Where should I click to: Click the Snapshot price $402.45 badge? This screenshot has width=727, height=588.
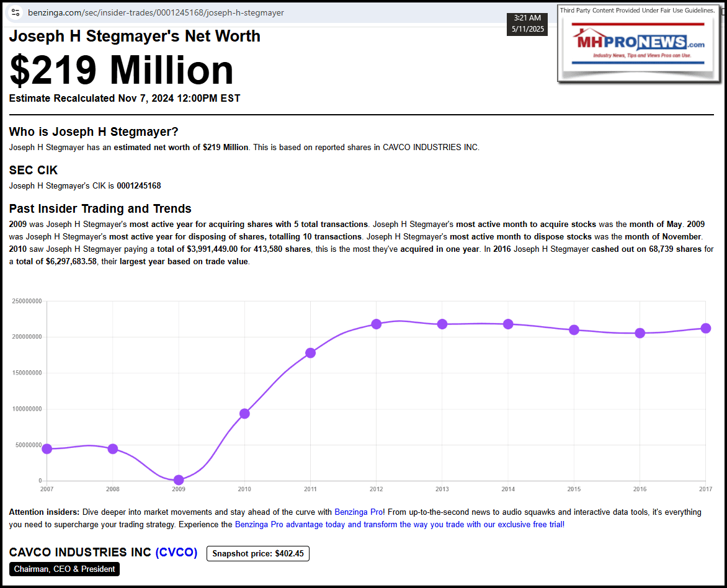tap(258, 553)
